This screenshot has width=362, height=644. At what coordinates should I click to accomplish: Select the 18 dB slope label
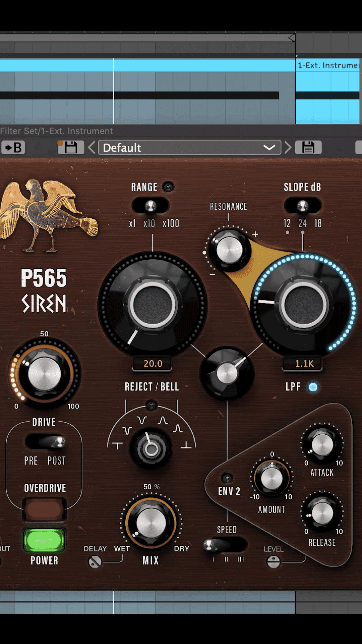(318, 223)
